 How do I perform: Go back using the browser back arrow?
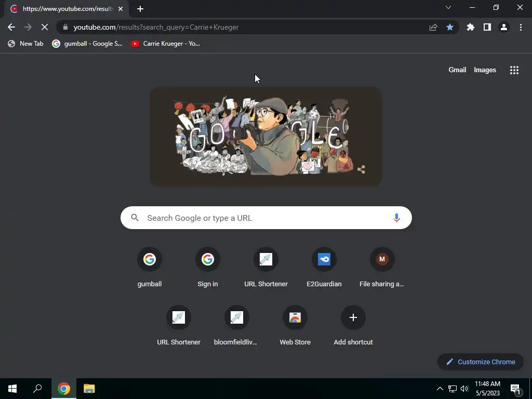coord(11,27)
